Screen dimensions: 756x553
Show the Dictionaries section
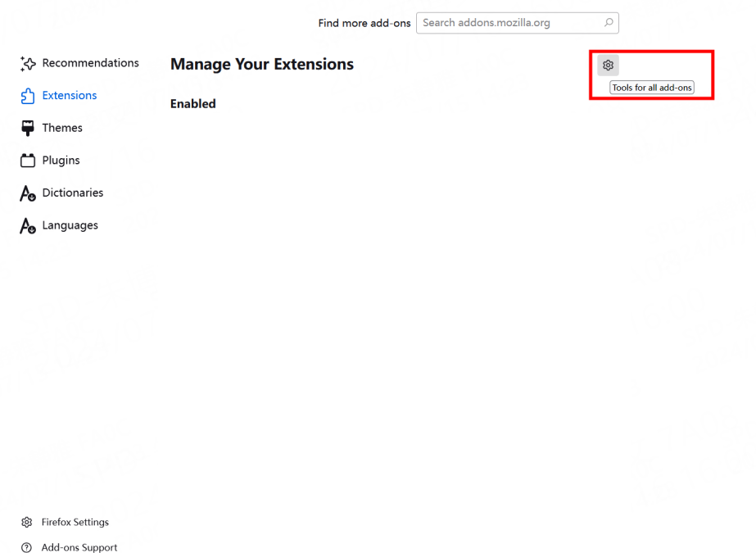73,193
